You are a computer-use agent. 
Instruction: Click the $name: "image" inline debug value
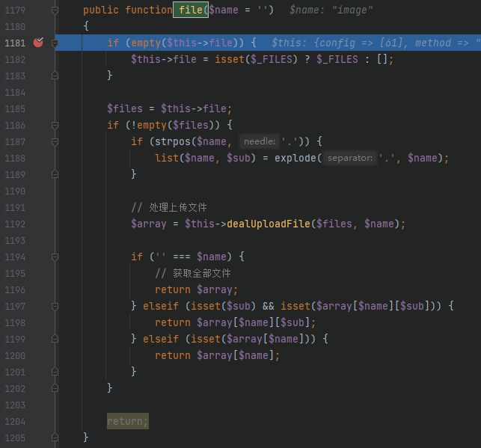(331, 10)
